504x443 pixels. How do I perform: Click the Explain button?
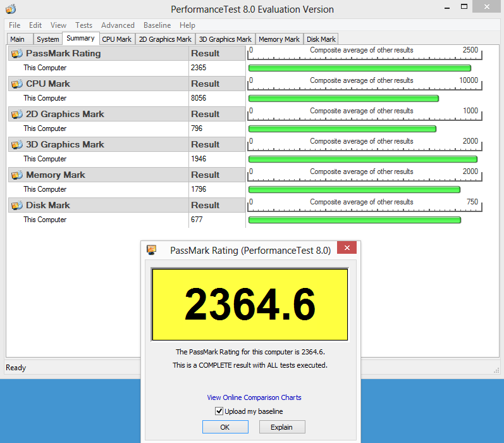[282, 427]
